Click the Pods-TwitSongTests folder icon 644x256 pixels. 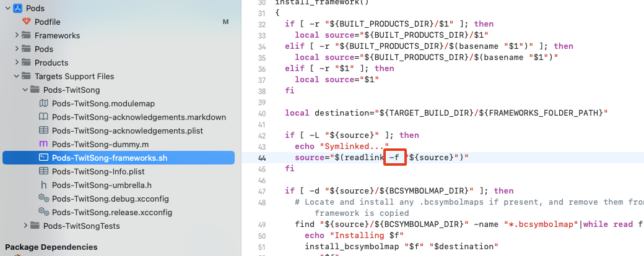[x=35, y=226]
